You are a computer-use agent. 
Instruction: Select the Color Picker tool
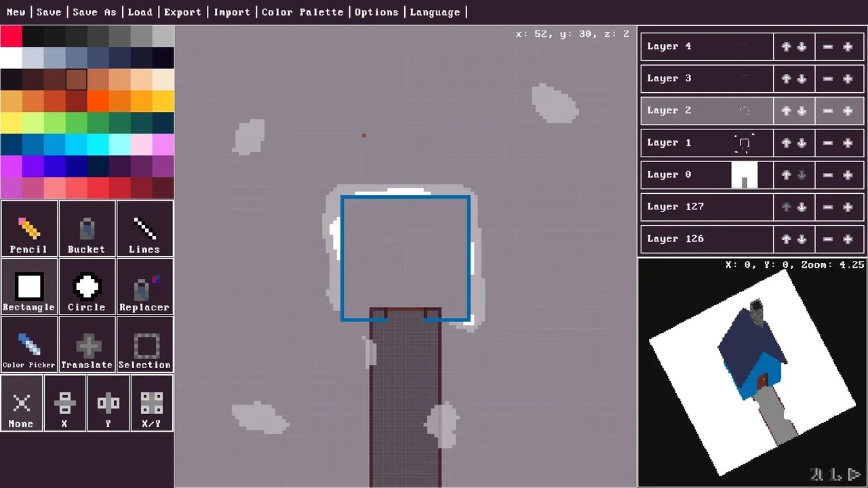click(29, 344)
